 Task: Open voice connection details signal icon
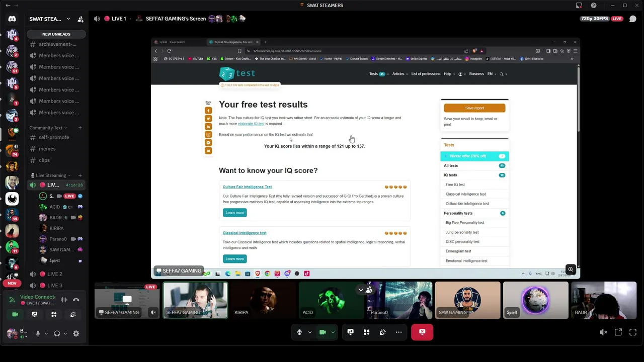11,300
